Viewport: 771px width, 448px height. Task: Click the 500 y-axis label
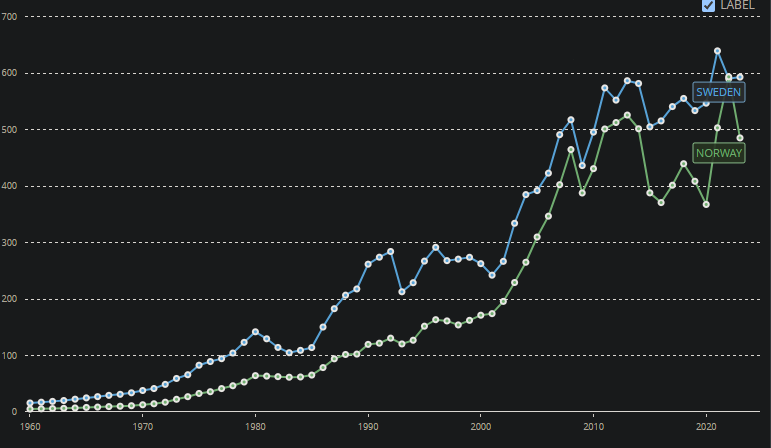[x=9, y=129]
